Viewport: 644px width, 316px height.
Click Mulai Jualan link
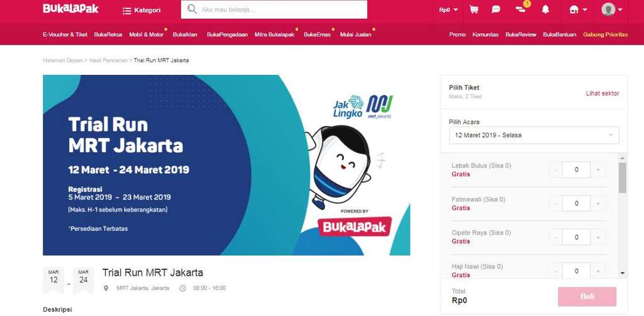click(356, 35)
